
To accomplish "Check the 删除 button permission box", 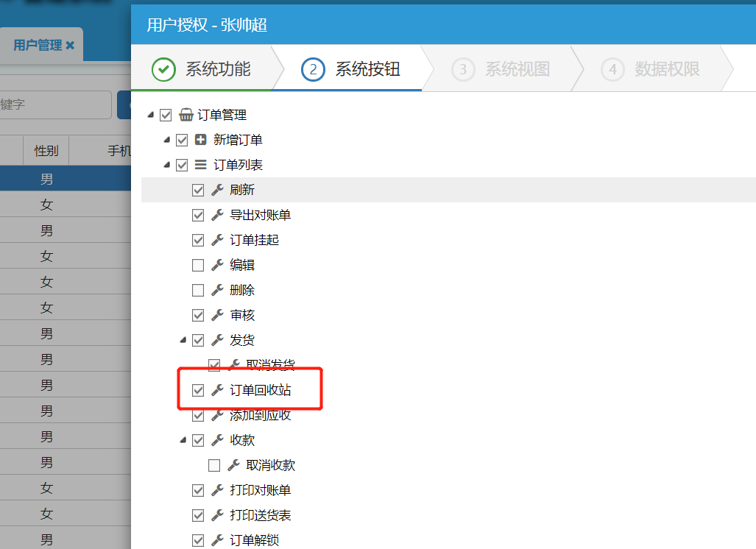I will [198, 290].
